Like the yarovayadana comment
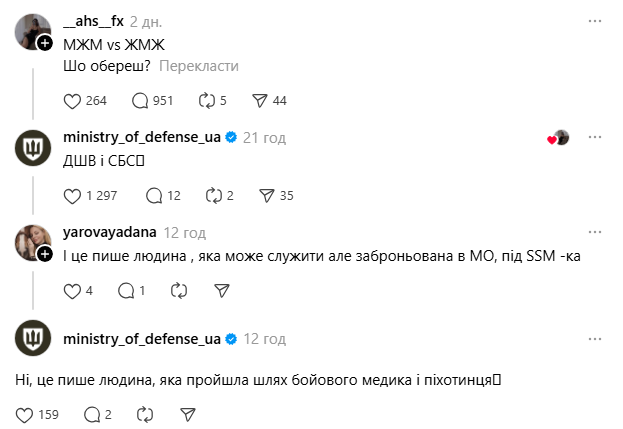The height and width of the screenshot is (429, 623). [71, 290]
